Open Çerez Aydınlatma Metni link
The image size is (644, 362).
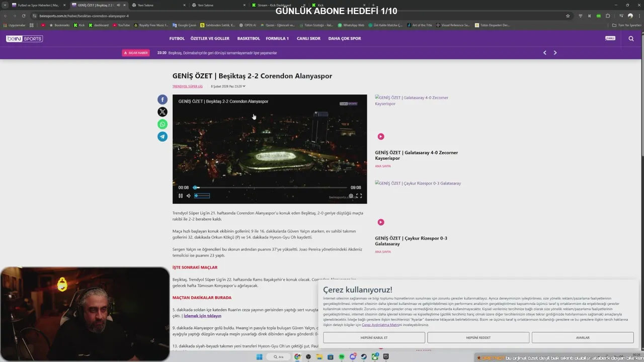(x=381, y=325)
